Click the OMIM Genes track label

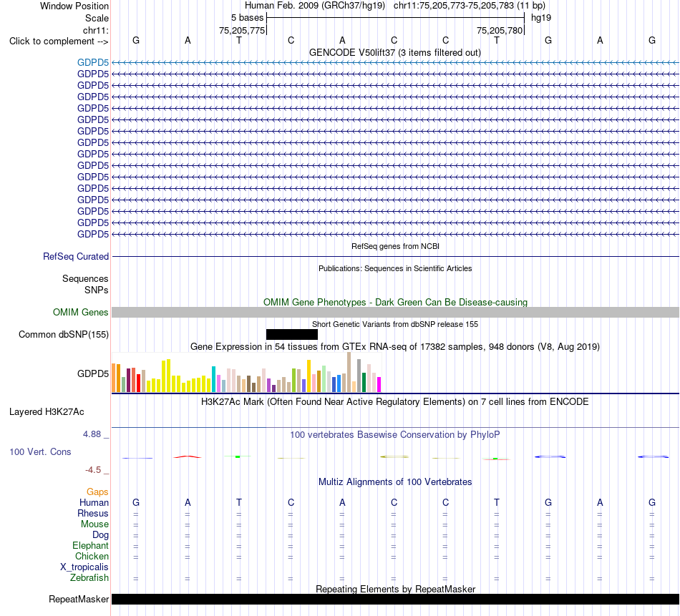[x=81, y=312]
